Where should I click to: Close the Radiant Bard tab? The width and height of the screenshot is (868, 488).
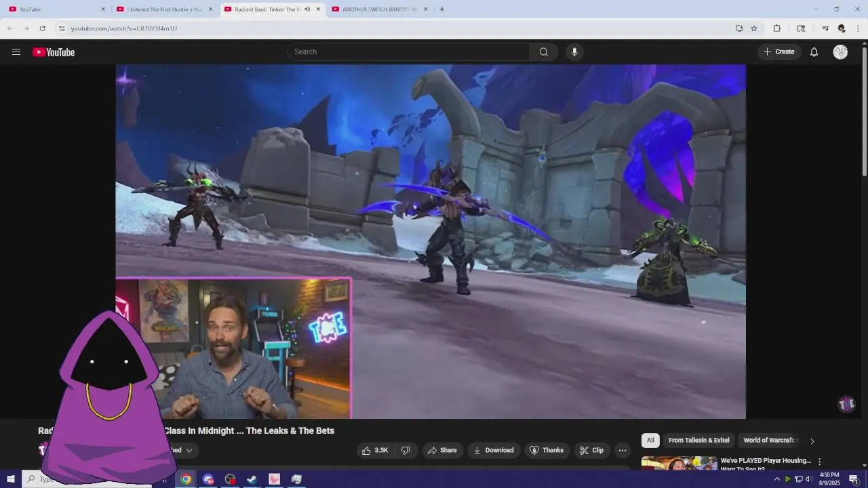318,9
